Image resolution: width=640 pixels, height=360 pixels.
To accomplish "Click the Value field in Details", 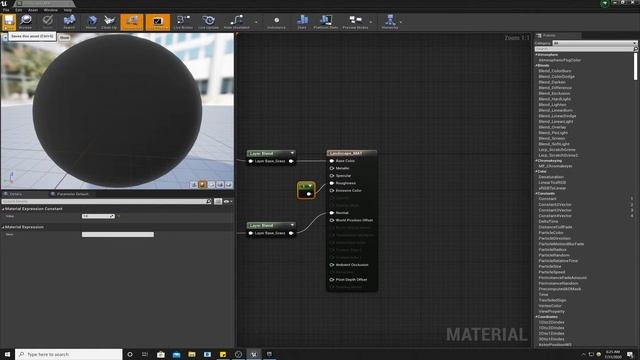I will pyautogui.click(x=98, y=216).
